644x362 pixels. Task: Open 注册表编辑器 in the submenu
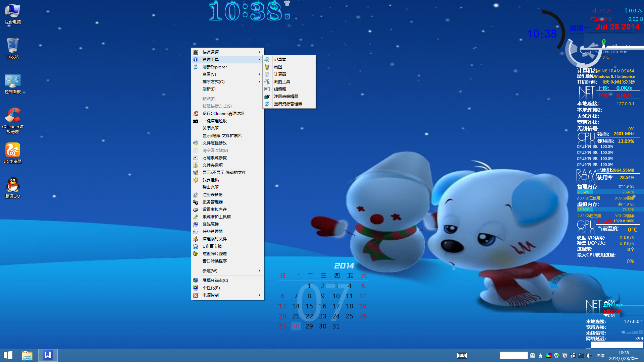pyautogui.click(x=289, y=97)
